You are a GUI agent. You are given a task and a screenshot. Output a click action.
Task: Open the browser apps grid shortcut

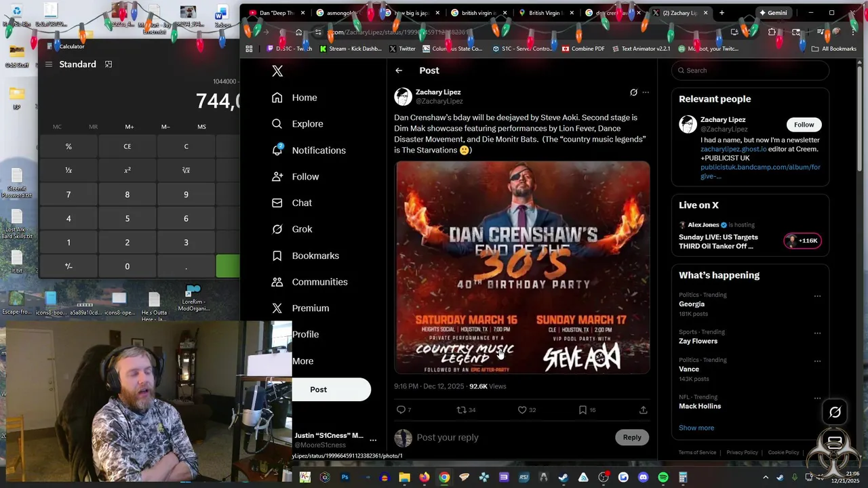click(x=249, y=49)
